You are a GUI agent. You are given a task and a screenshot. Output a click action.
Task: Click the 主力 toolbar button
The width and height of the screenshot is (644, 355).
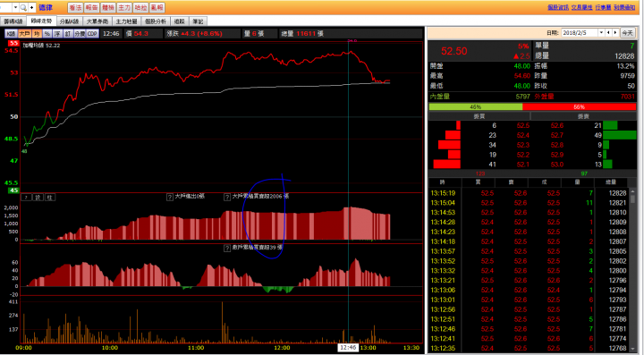pos(124,7)
